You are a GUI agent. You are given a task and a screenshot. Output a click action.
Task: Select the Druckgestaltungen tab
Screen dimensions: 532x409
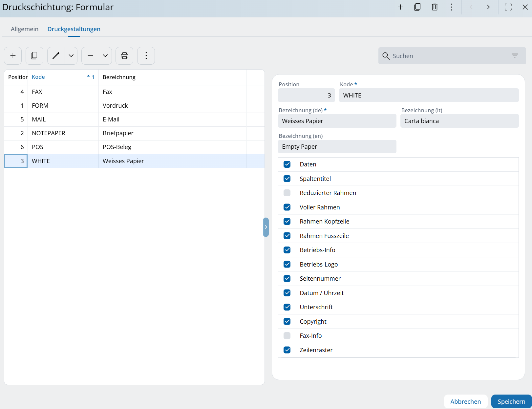pyautogui.click(x=74, y=29)
